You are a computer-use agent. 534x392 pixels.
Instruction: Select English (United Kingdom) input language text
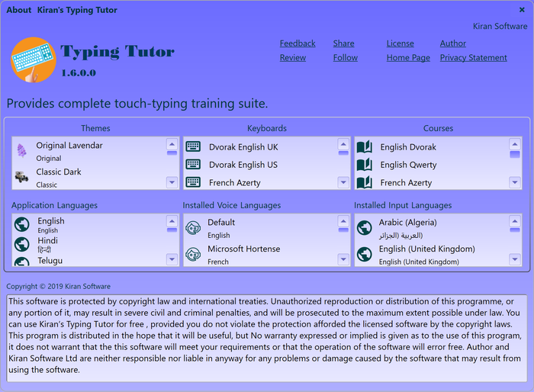pos(427,249)
